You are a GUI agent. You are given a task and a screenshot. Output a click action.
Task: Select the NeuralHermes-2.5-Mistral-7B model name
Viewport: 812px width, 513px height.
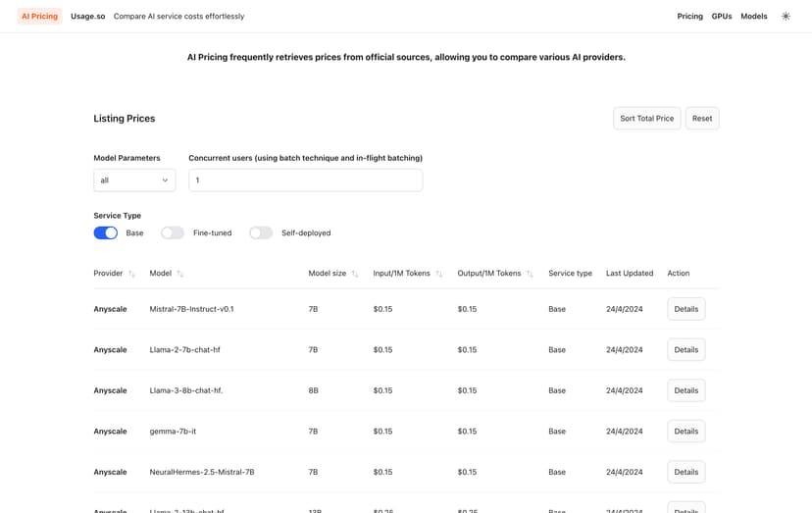tap(202, 472)
